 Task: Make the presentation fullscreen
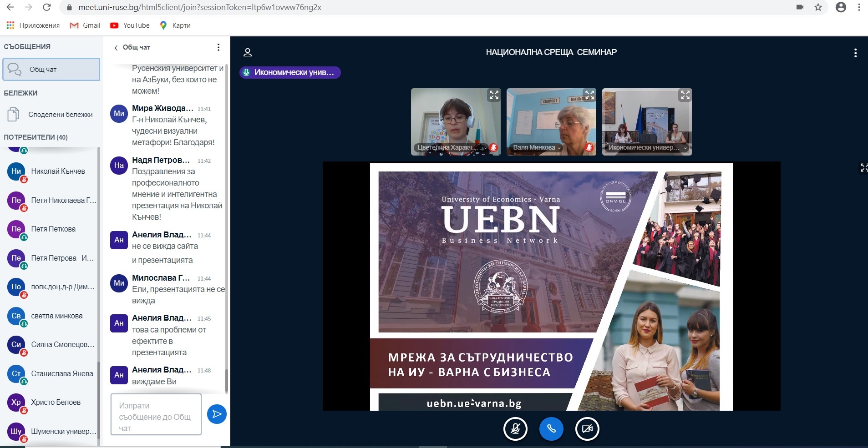pos(863,168)
